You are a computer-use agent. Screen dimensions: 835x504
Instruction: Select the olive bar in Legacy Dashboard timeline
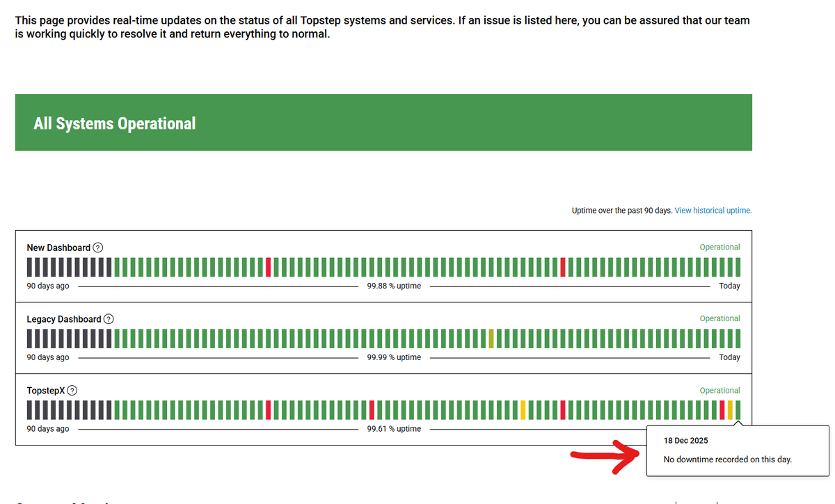(491, 339)
